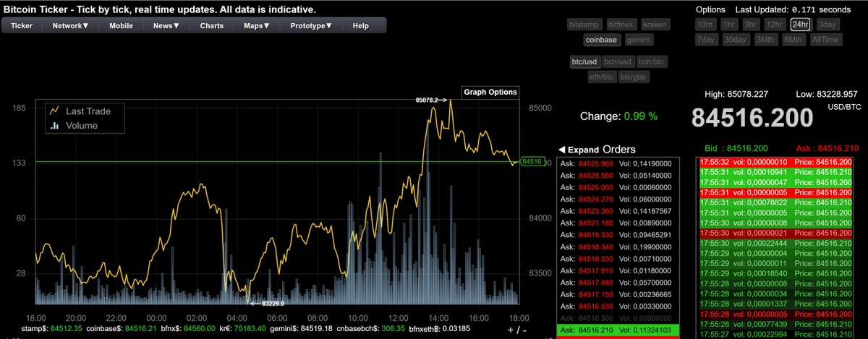Set chart range to 6Mth
Image resolution: width=868 pixels, height=339 pixels.
coord(793,40)
